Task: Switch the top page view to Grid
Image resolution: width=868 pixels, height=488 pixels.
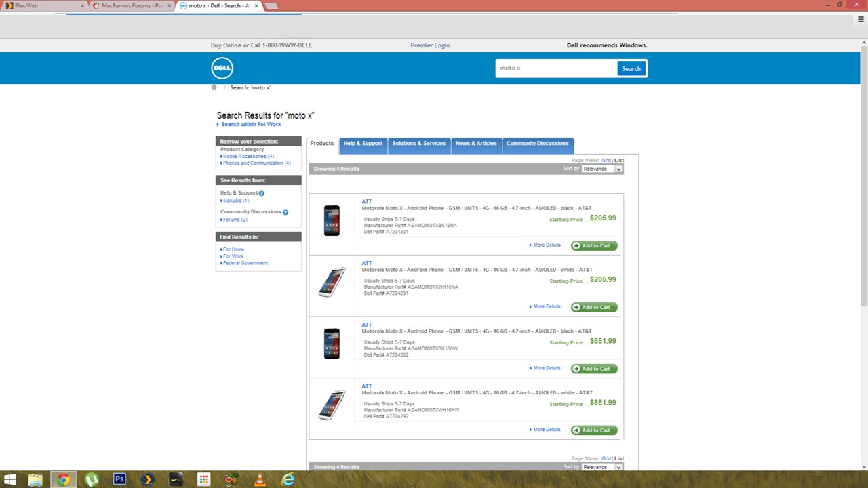Action: [x=606, y=161]
